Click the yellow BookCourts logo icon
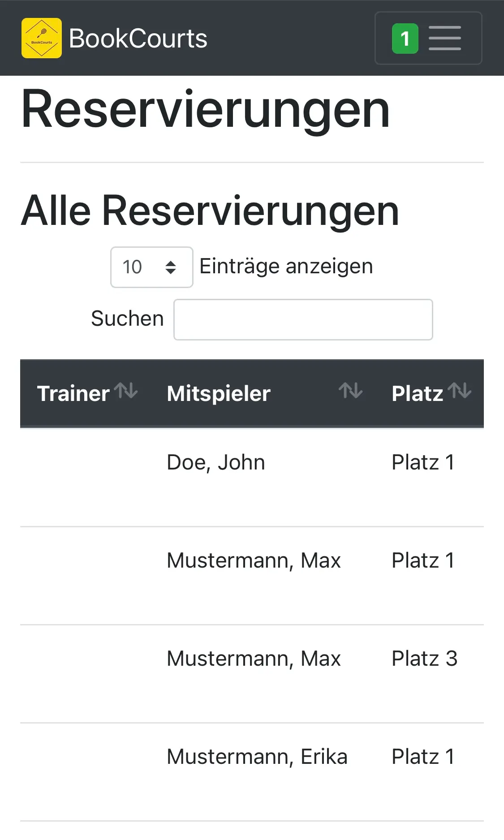Screen dimensions: 504x840 click(x=42, y=38)
